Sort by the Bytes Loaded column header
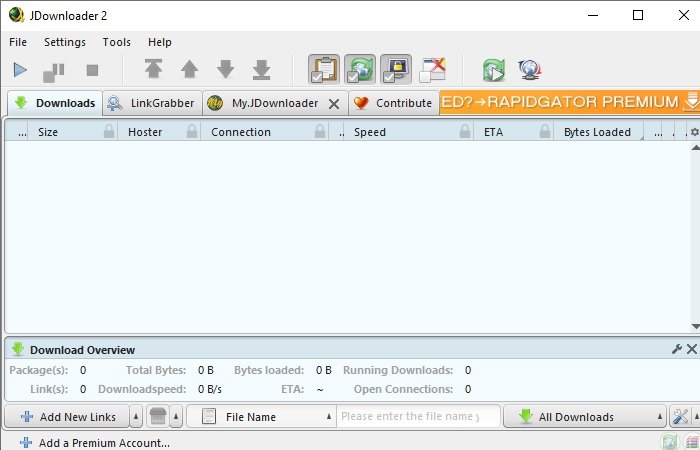 pos(597,132)
